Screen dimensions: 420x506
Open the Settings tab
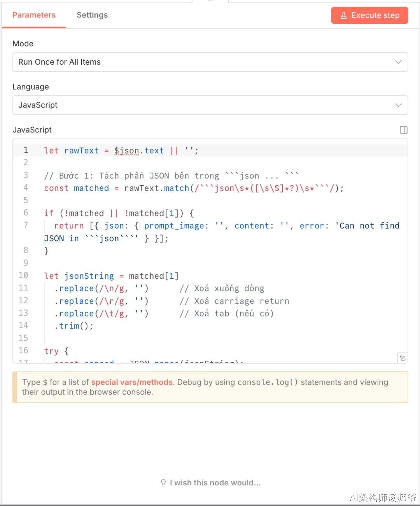[x=92, y=15]
